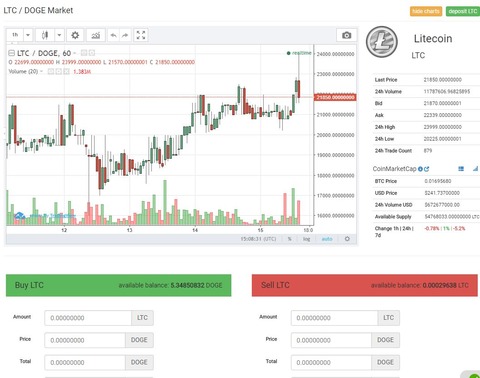Click the 24h High value 23999.00000000
This screenshot has height=378, width=480.
[443, 127]
